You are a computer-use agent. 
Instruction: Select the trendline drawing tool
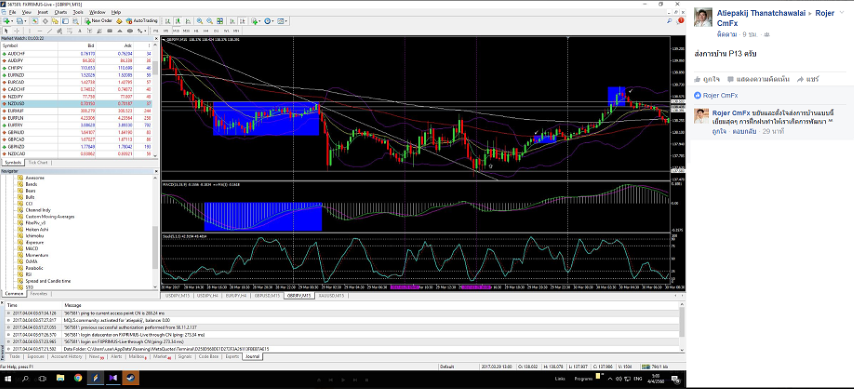pyautogui.click(x=50, y=31)
